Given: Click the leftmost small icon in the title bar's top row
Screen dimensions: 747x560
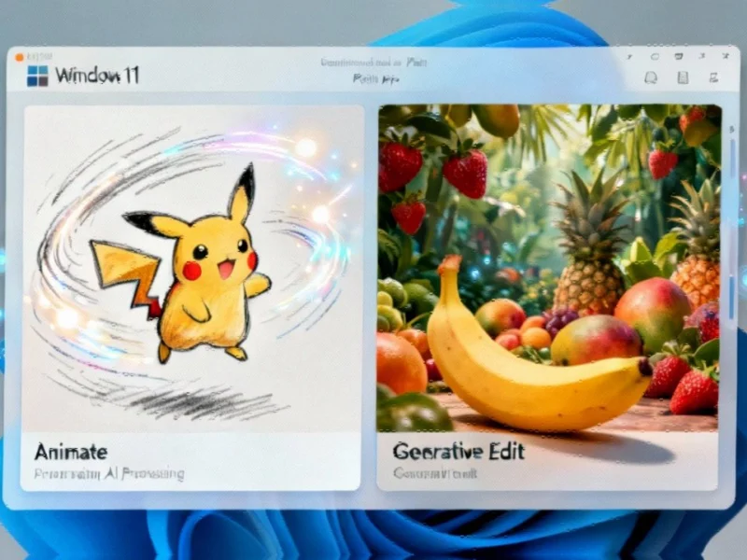Looking at the screenshot, I should [627, 57].
